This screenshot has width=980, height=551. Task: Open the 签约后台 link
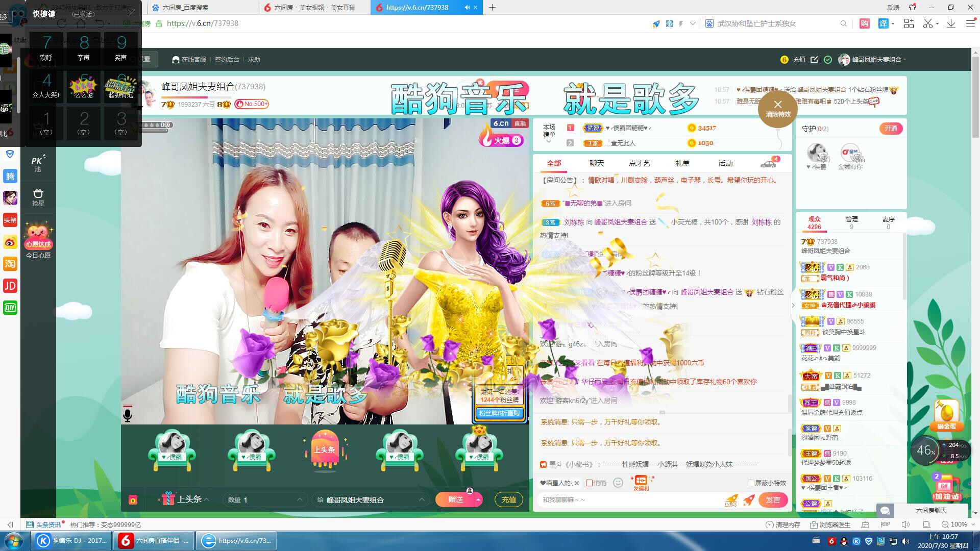tap(227, 60)
